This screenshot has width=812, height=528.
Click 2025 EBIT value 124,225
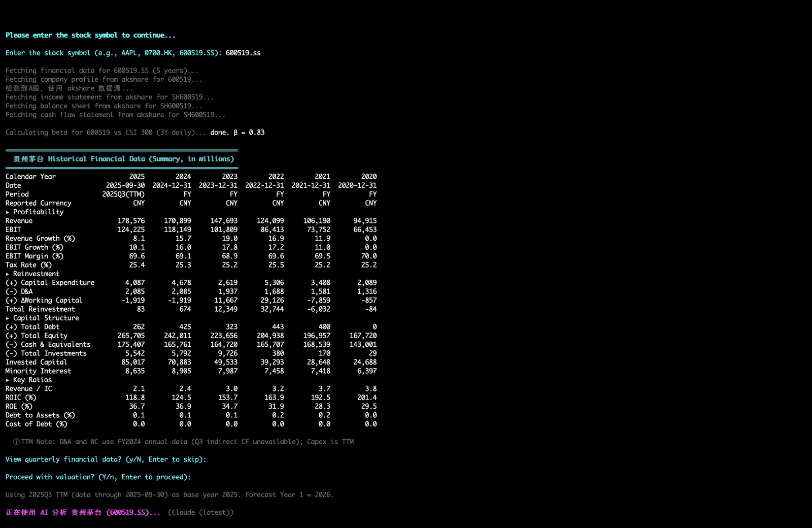[131, 229]
